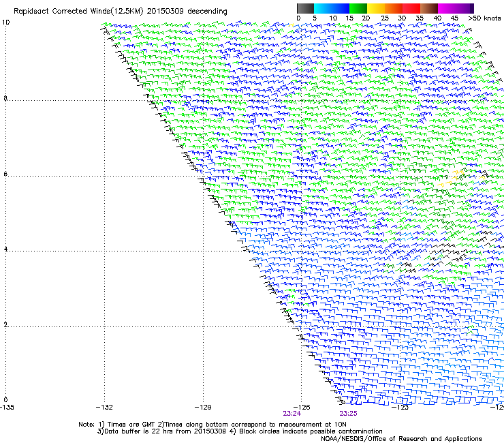This screenshot has width=504, height=443.
Task: Click the latitude axis label '4'
Action: pyautogui.click(x=5, y=249)
